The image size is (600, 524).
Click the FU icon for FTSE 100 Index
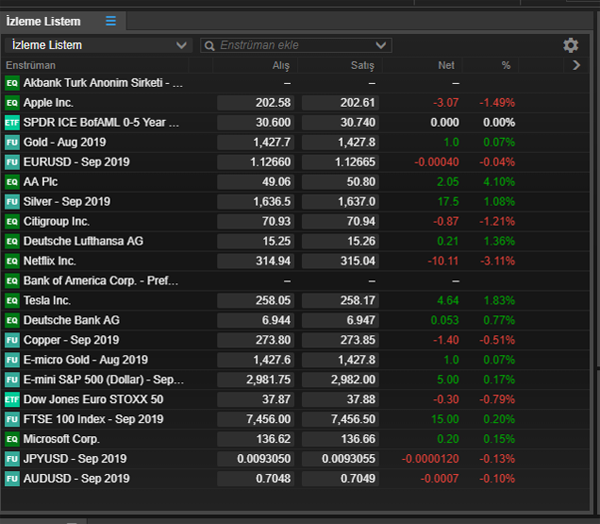click(12, 419)
